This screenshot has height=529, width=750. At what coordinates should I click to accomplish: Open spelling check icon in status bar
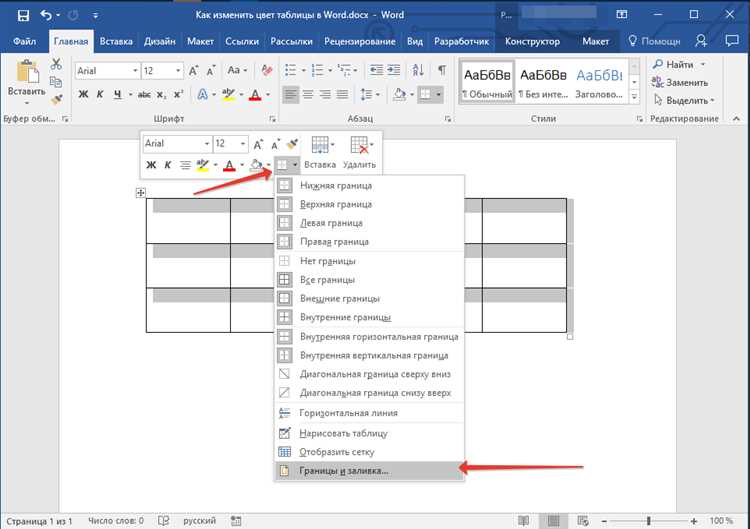[164, 520]
